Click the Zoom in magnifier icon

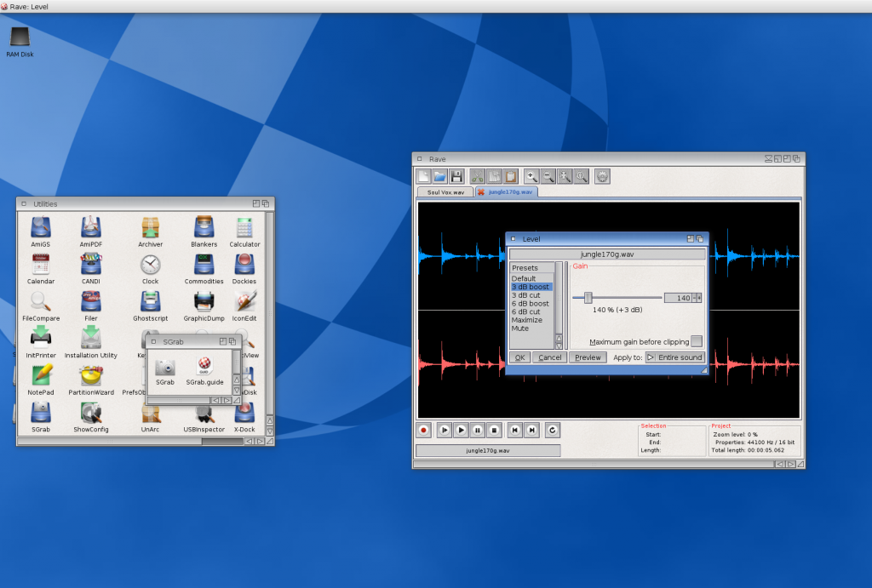click(x=531, y=176)
